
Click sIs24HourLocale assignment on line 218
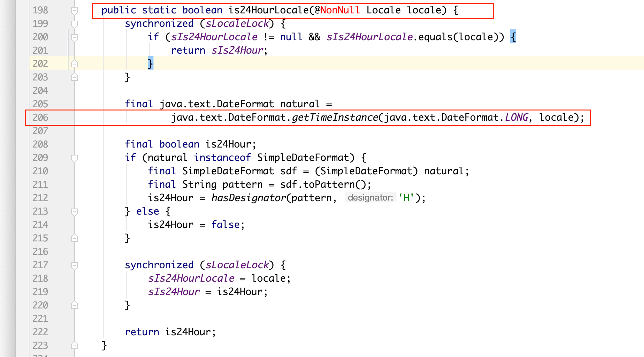(x=191, y=278)
